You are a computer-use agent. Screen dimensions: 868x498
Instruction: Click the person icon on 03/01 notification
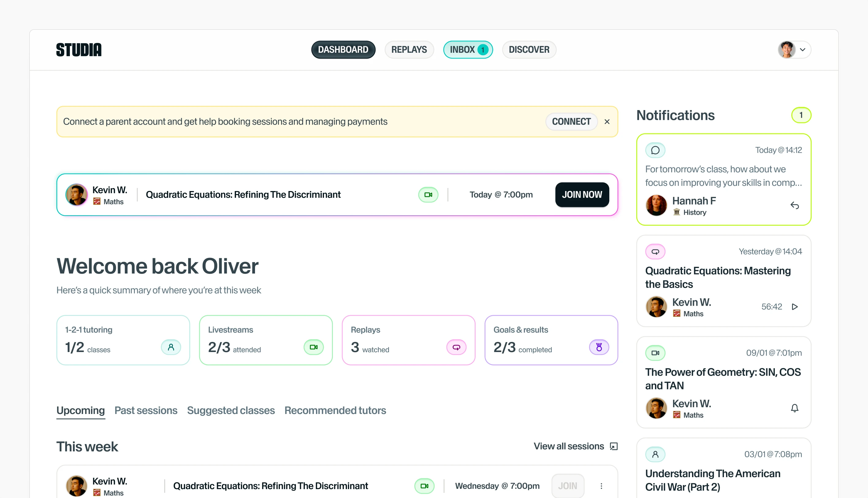click(x=655, y=454)
